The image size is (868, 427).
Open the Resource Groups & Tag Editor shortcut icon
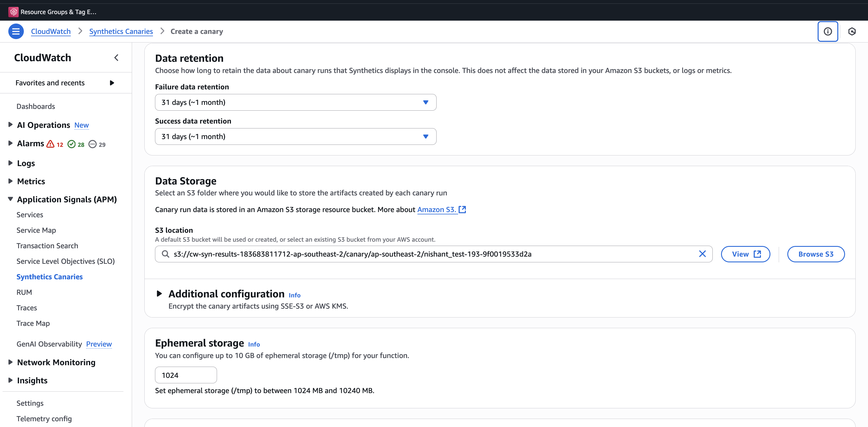point(13,12)
